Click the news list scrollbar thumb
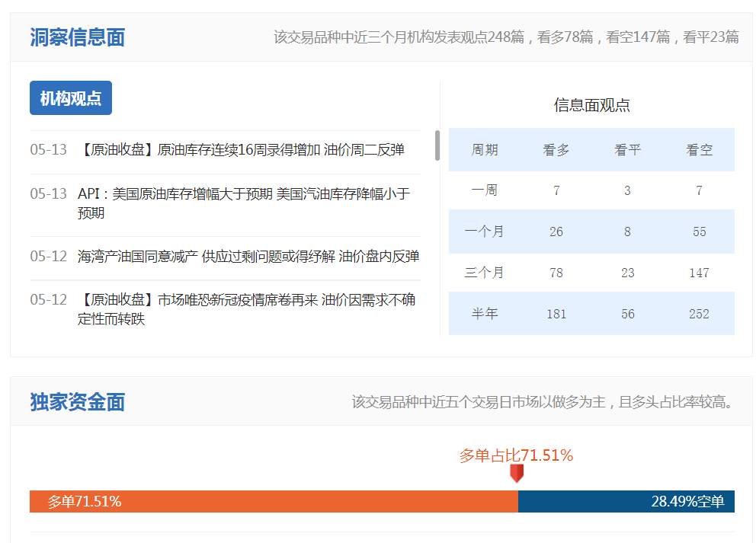The width and height of the screenshot is (756, 543). click(x=437, y=145)
